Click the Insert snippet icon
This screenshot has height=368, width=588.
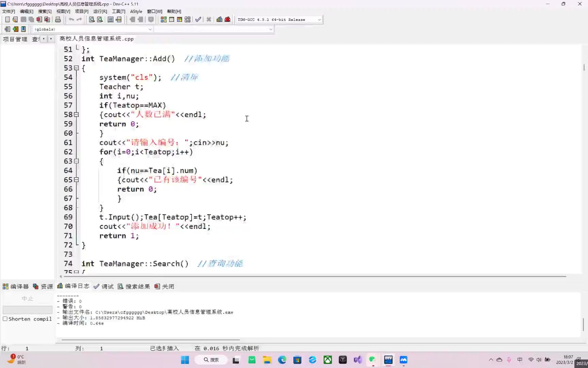pyautogui.click(x=7, y=29)
